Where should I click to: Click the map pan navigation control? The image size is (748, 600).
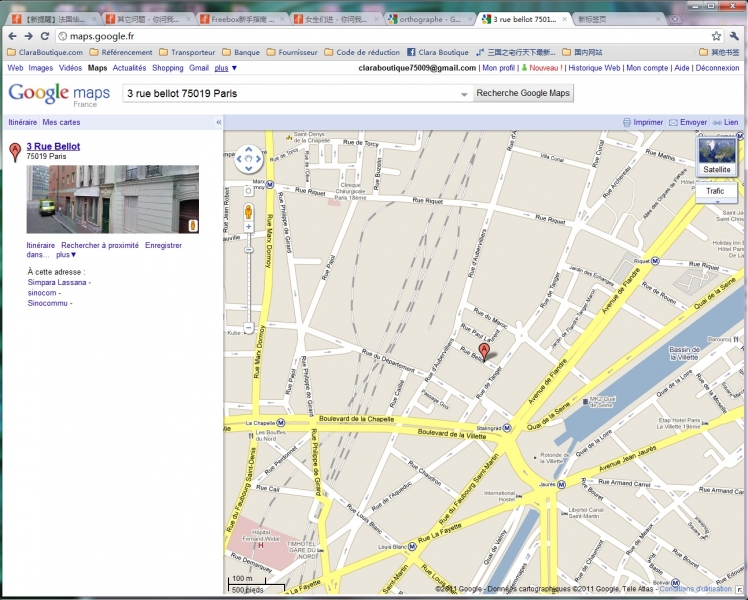click(x=249, y=159)
